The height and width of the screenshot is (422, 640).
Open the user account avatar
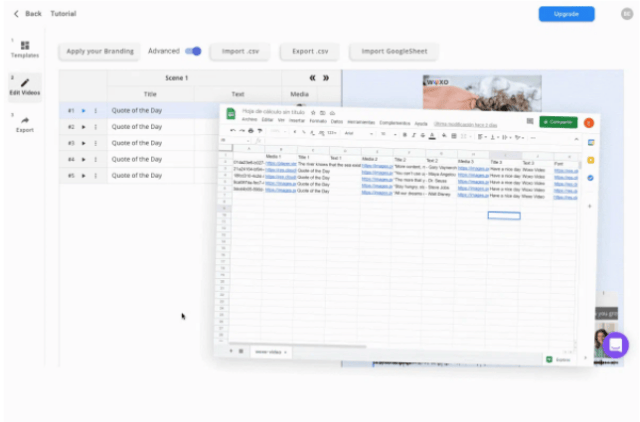point(627,14)
